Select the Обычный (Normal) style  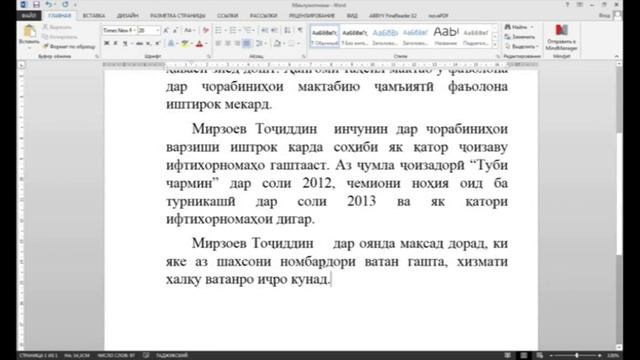click(324, 36)
